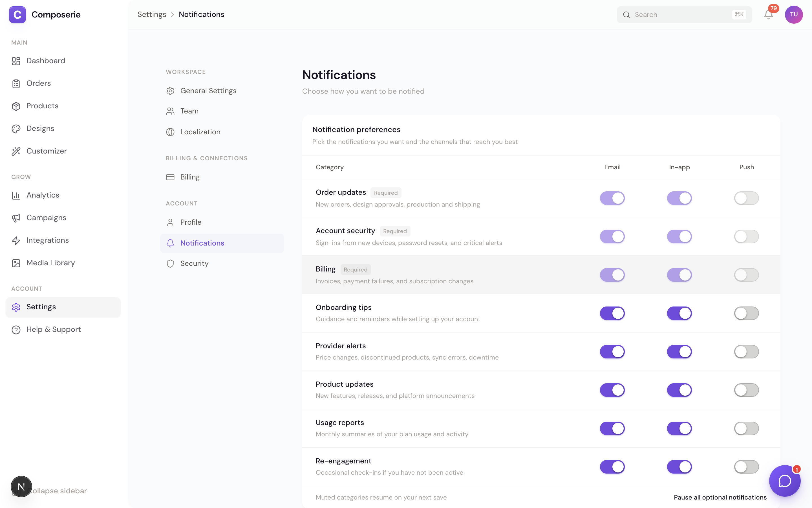Click the General Settings gear icon
This screenshot has height=508, width=812.
(x=170, y=91)
